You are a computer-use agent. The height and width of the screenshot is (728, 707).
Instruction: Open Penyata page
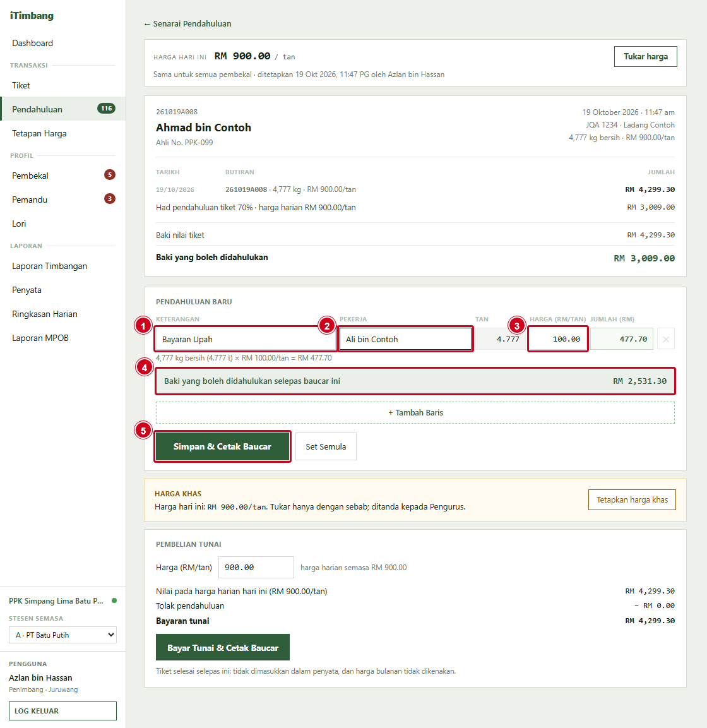coord(27,290)
